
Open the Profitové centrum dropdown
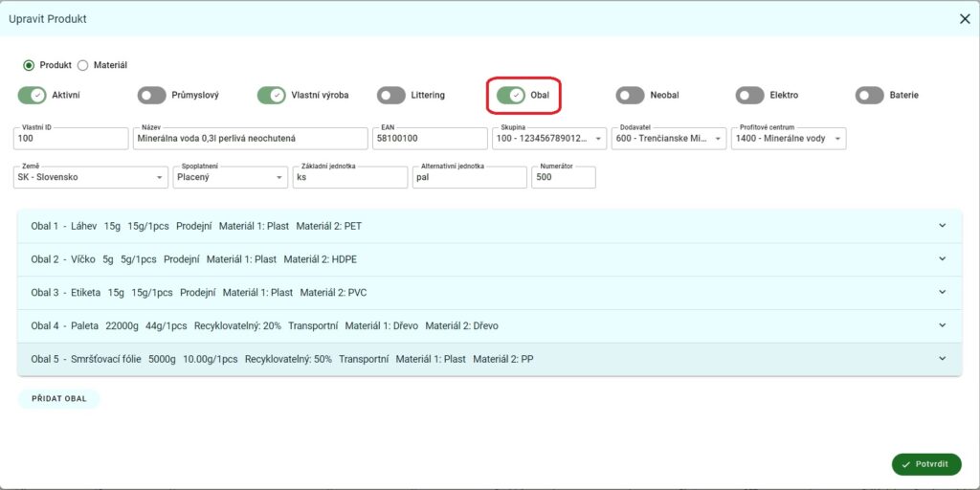[790, 139]
